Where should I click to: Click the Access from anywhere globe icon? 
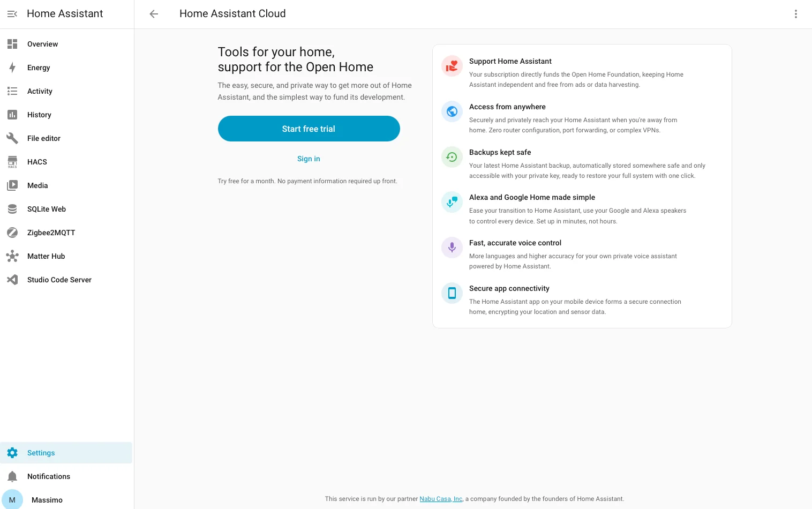[x=452, y=111]
